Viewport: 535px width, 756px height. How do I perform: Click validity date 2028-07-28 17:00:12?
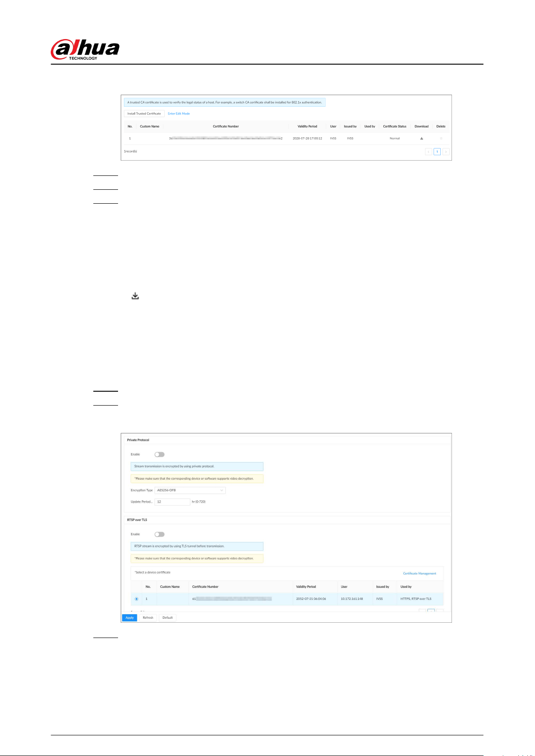307,138
